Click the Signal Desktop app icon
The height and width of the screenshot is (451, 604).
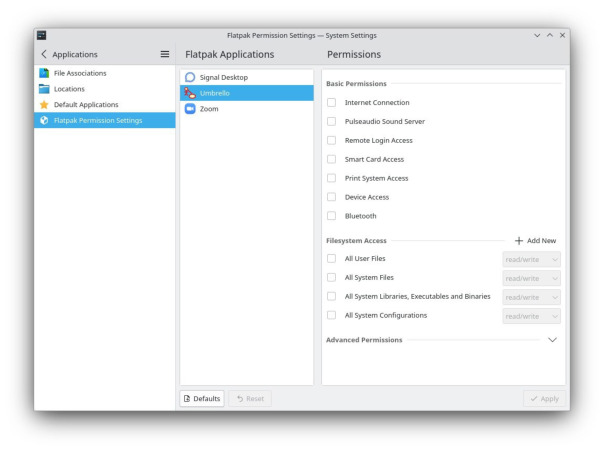(190, 77)
